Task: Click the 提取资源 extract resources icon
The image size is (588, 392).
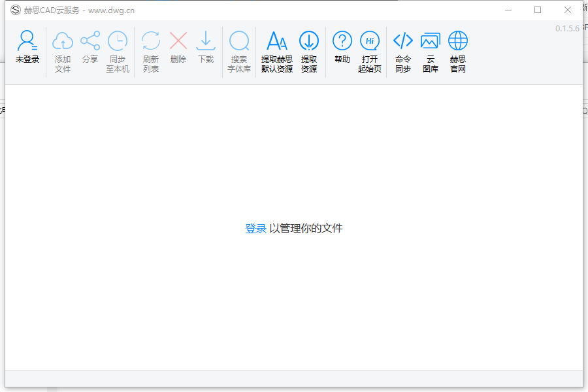Action: [x=309, y=42]
